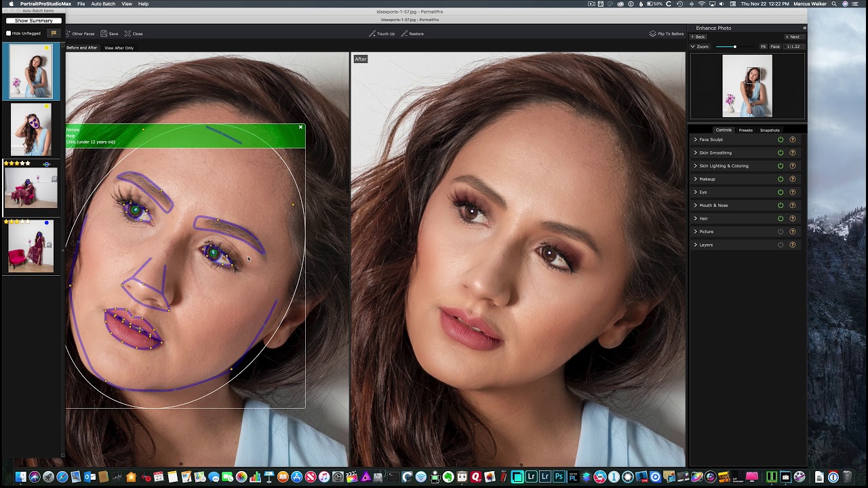Viewport: 868px width, 488px height.
Task: Open the File menu
Action: click(x=81, y=3)
